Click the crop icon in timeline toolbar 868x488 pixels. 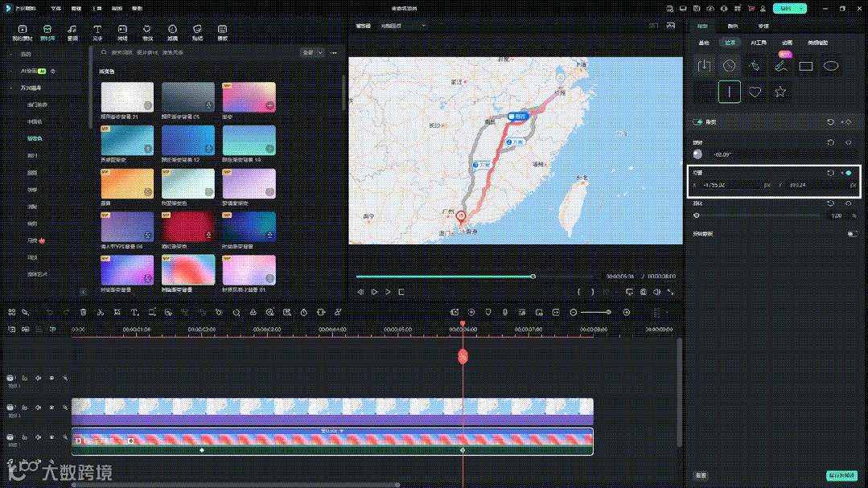117,313
